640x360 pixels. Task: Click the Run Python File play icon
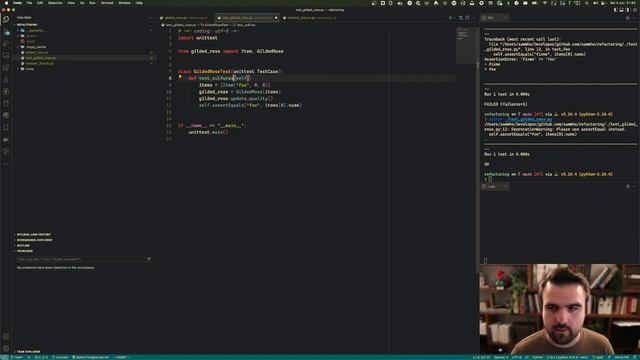pos(451,18)
